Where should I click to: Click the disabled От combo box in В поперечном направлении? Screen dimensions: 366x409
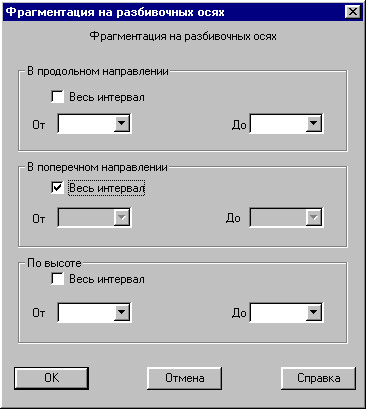coord(94,218)
